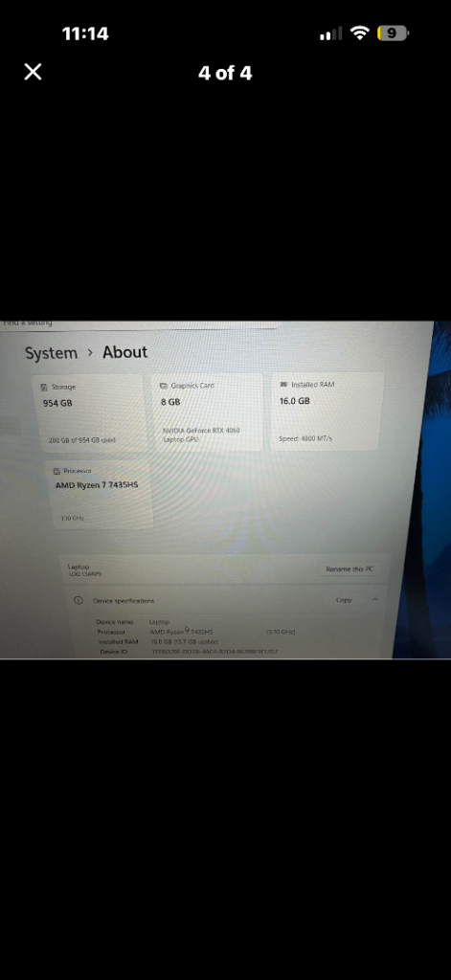The height and width of the screenshot is (980, 451).
Task: Tap the '4 of 4' photo counter
Action: (225, 73)
